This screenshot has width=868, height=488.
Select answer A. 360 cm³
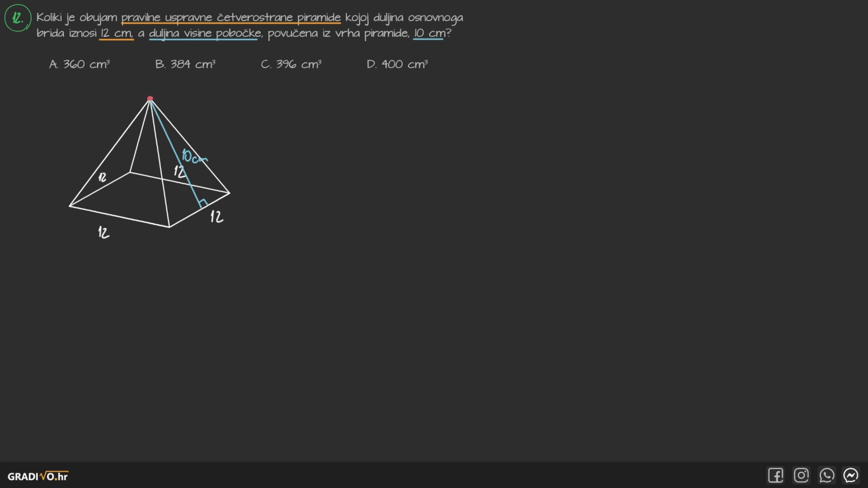point(79,64)
